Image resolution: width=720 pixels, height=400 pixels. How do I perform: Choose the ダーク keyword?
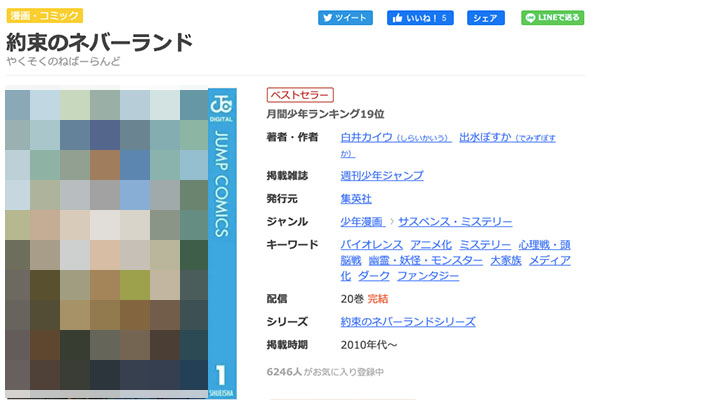[x=373, y=276]
